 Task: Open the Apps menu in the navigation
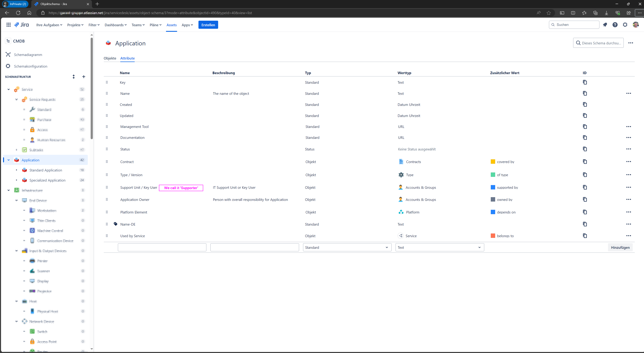[187, 25]
